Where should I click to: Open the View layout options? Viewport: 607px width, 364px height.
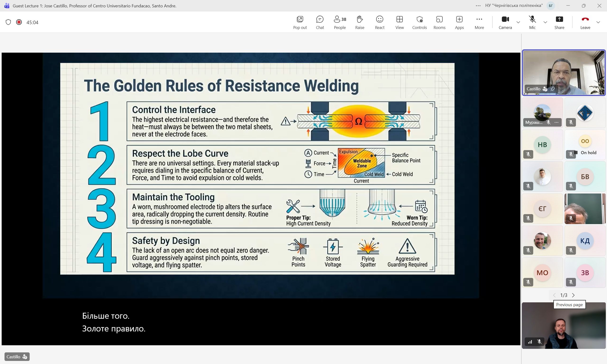tap(399, 22)
